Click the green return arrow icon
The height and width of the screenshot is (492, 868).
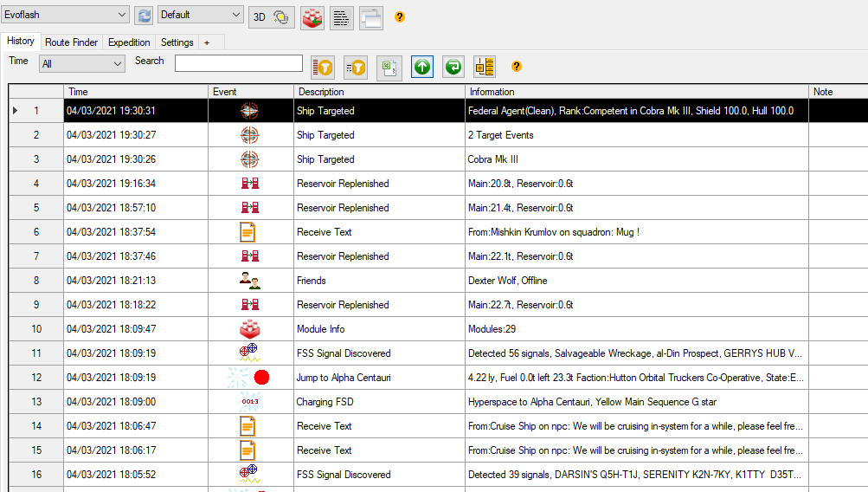[x=453, y=67]
